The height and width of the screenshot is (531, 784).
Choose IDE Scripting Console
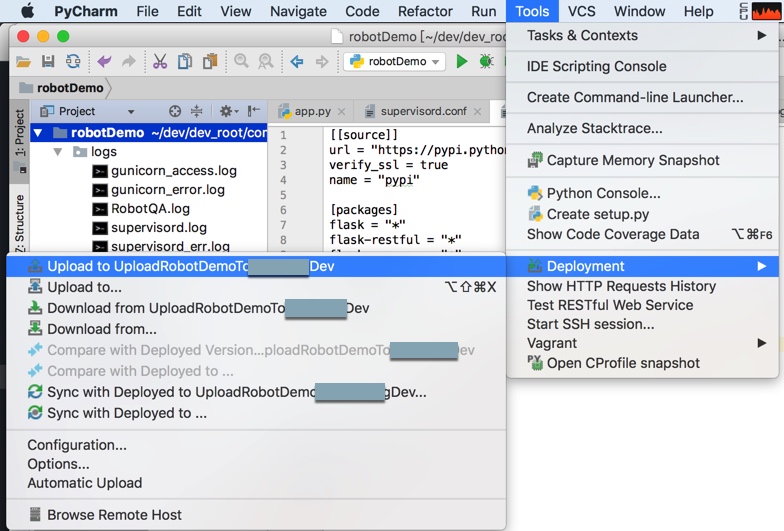click(x=642, y=66)
